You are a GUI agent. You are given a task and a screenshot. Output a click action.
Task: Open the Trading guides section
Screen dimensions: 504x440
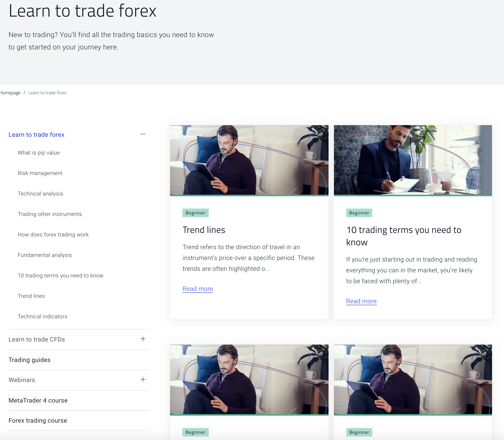[x=30, y=360]
